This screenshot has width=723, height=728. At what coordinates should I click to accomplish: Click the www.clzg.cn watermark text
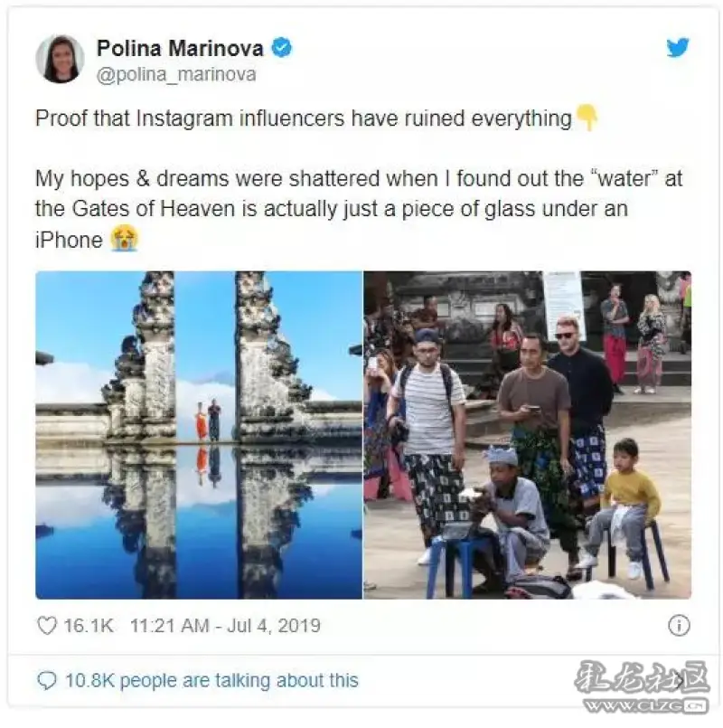646,705
